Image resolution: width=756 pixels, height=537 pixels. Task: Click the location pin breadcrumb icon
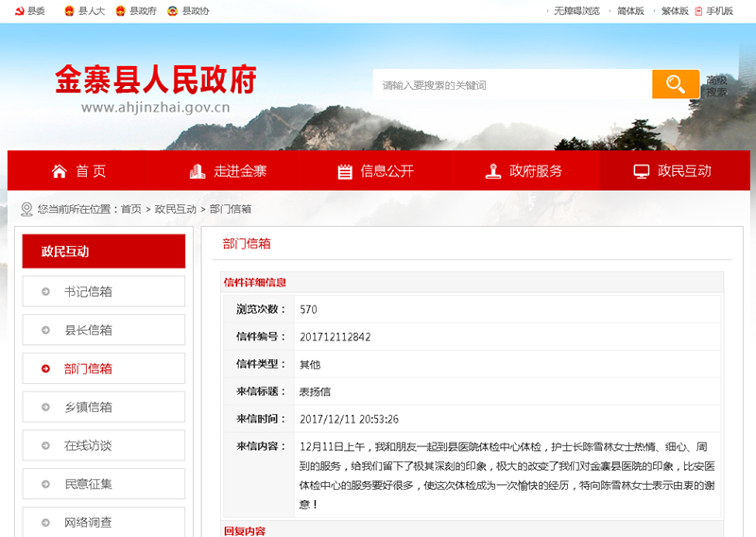[x=26, y=209]
